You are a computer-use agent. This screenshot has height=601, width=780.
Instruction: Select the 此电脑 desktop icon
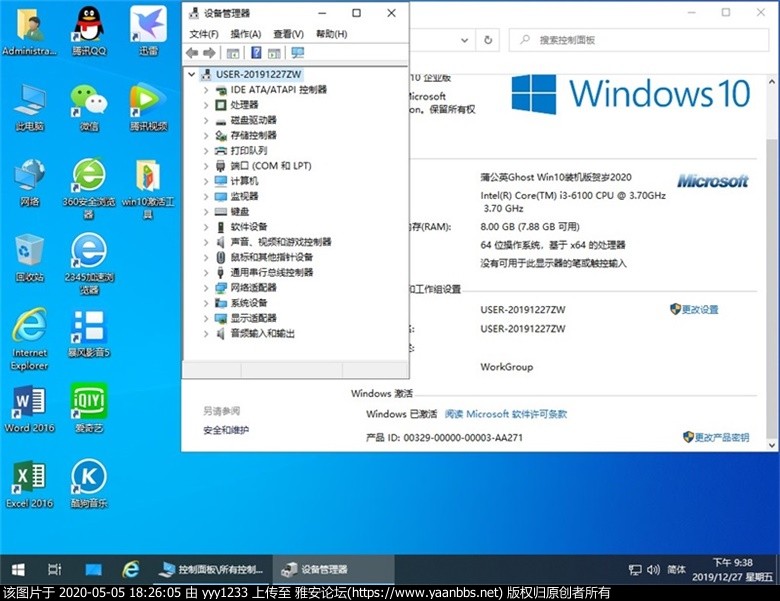(x=30, y=107)
